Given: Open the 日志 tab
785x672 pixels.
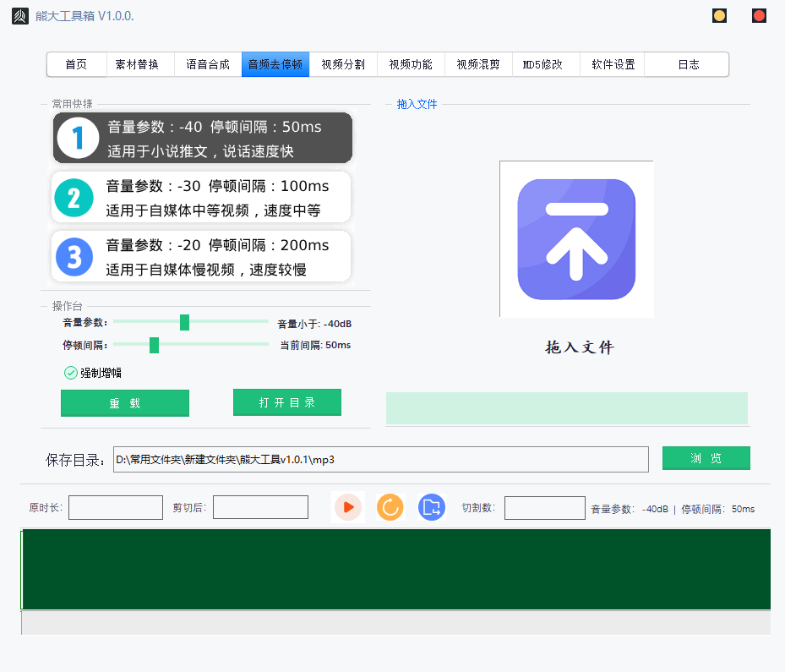Looking at the screenshot, I should point(686,64).
